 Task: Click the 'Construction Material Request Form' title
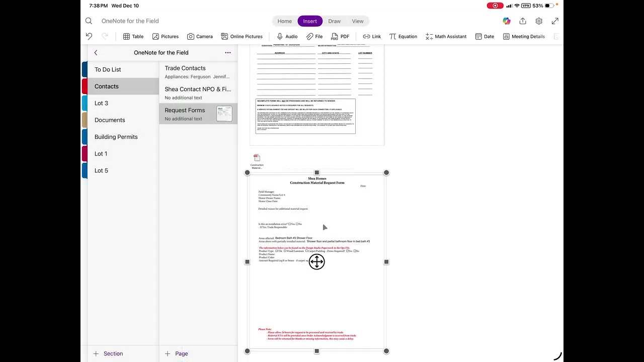[317, 183]
